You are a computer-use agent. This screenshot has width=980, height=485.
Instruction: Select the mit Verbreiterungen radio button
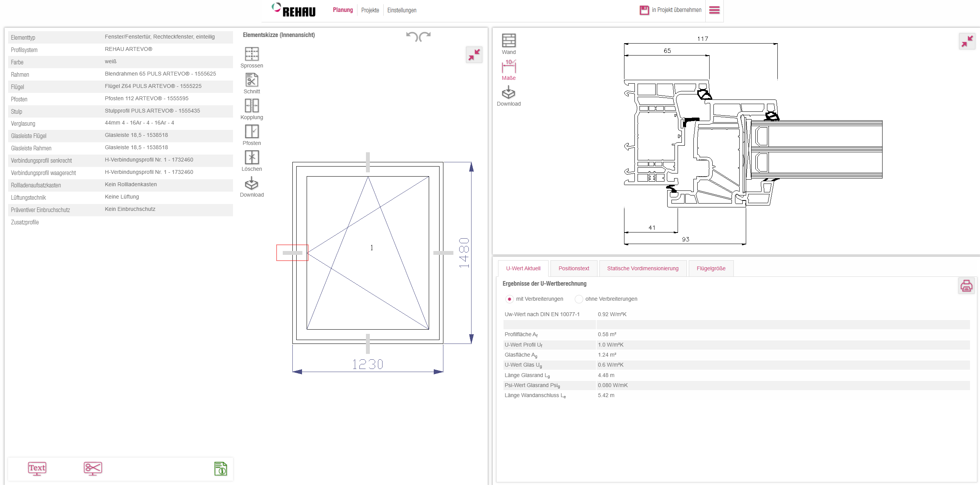(509, 299)
